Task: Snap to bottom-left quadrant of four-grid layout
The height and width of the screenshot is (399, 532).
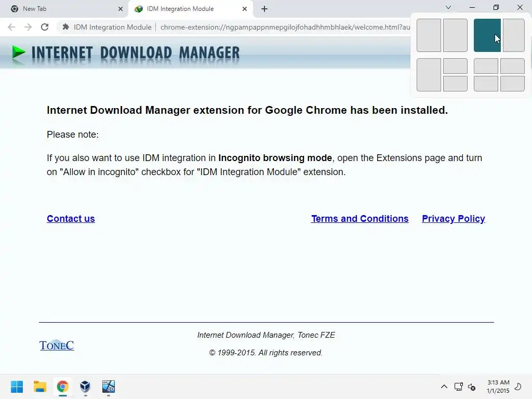Action: (x=486, y=84)
